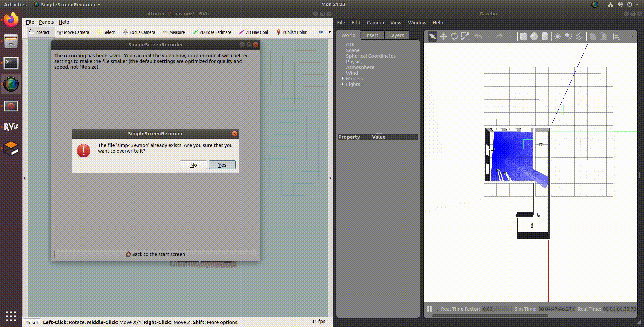
Task: Click the Sim Time value field
Action: (556, 309)
